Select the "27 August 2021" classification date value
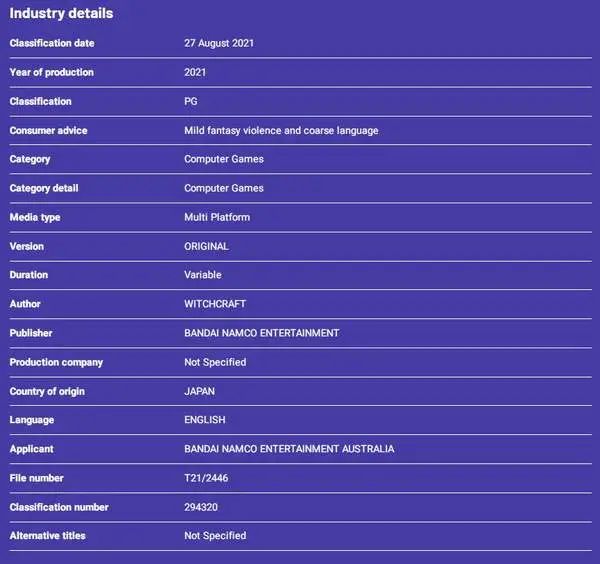 221,43
